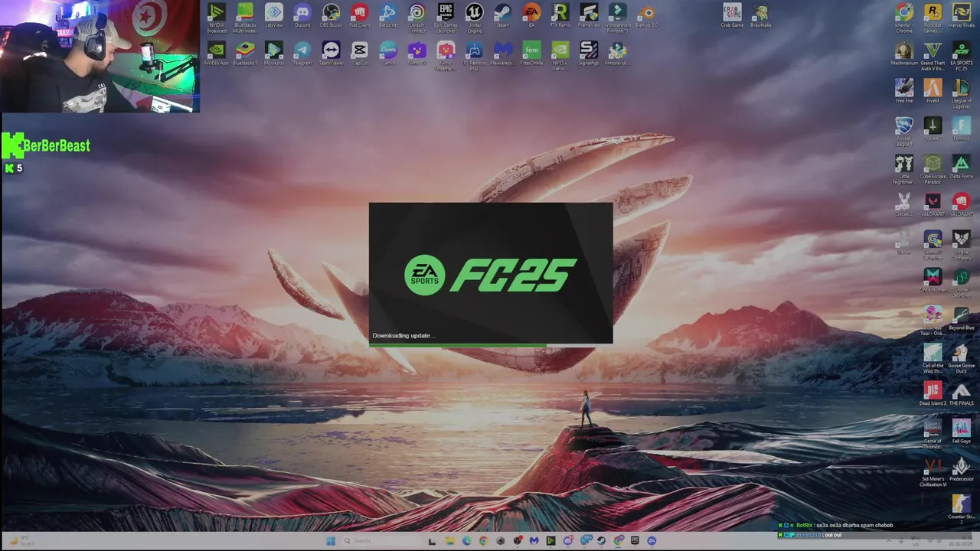The width and height of the screenshot is (980, 551).
Task: Open the Crab Game desktop shortcut
Action: click(732, 16)
